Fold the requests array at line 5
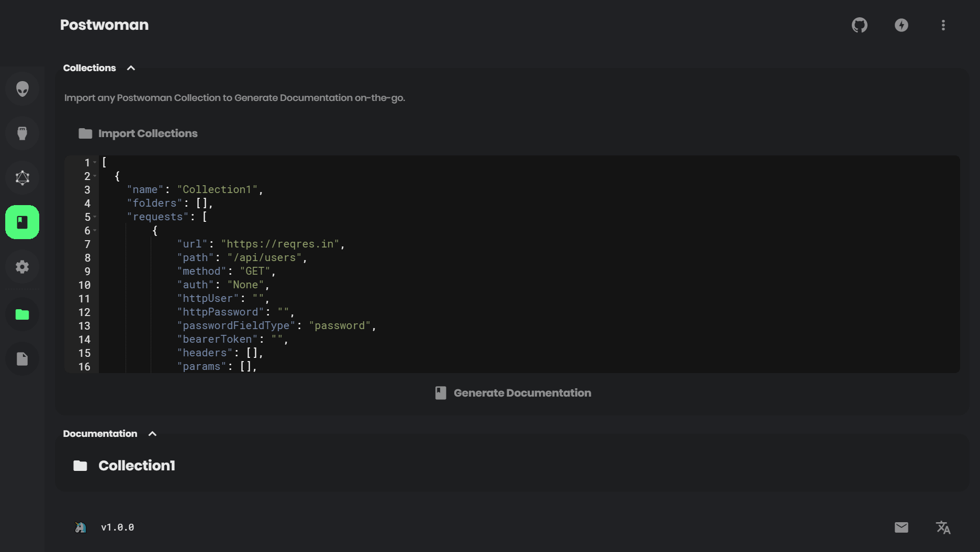The image size is (980, 552). click(x=95, y=217)
